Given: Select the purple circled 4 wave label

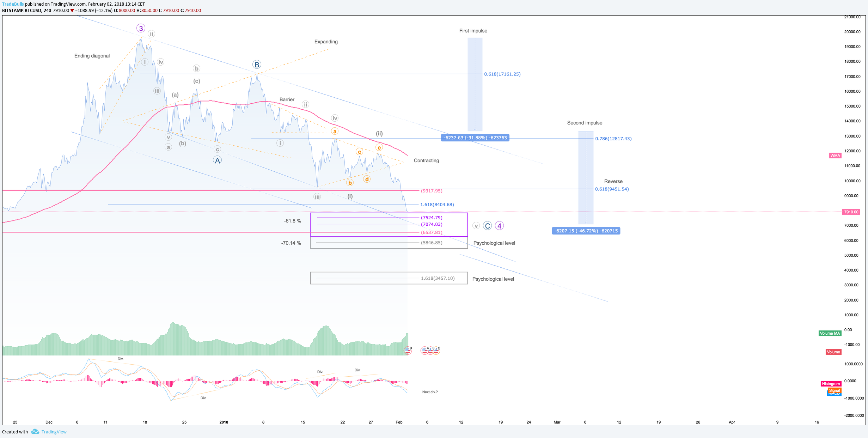Looking at the screenshot, I should coord(499,226).
